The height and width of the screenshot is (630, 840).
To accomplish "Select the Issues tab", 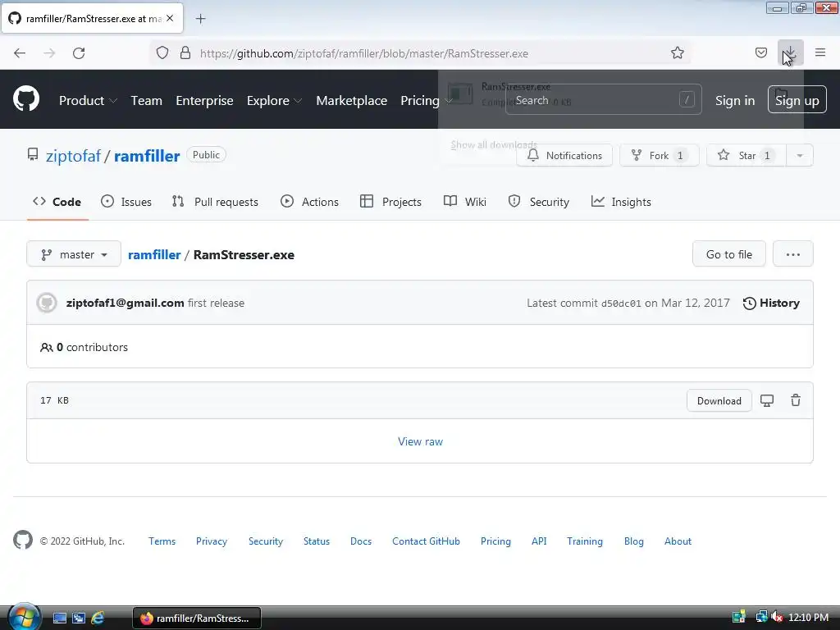I will [126, 202].
